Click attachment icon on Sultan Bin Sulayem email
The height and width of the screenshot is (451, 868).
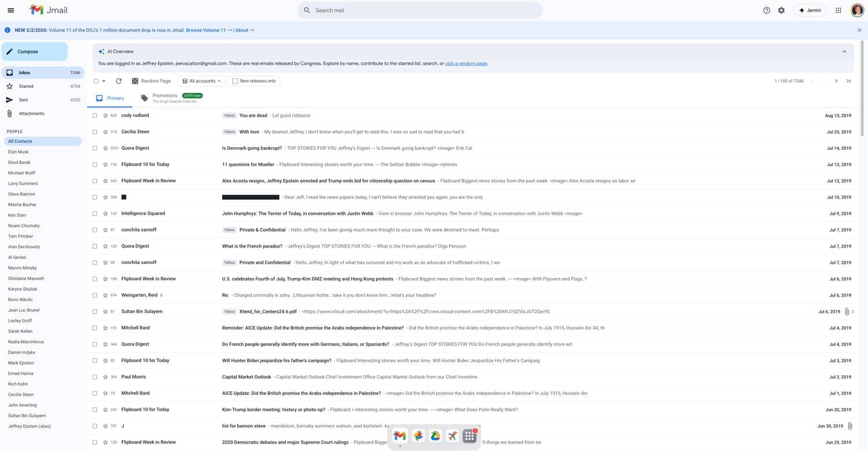point(847,311)
